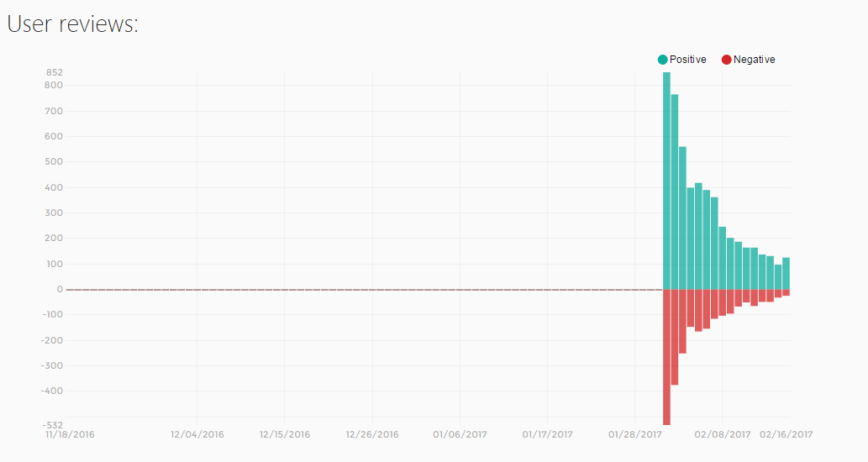Click the 01/06/2017 date axis label

(x=460, y=434)
